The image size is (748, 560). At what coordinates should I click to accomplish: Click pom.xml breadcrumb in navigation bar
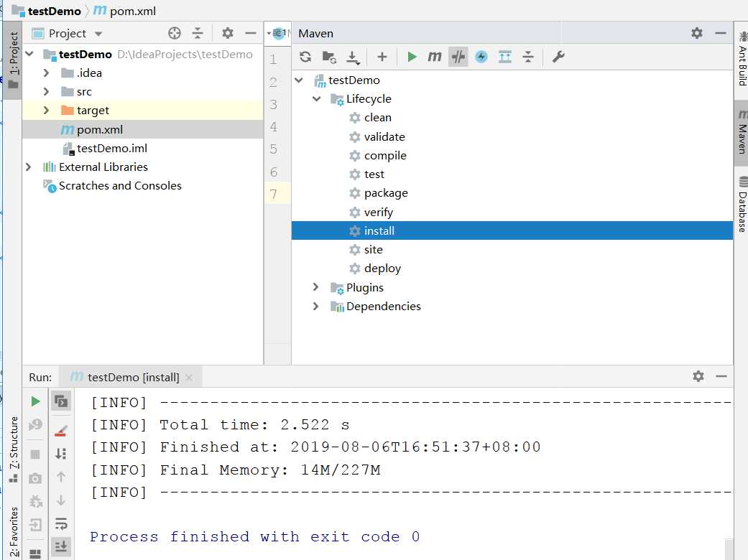pyautogui.click(x=125, y=11)
